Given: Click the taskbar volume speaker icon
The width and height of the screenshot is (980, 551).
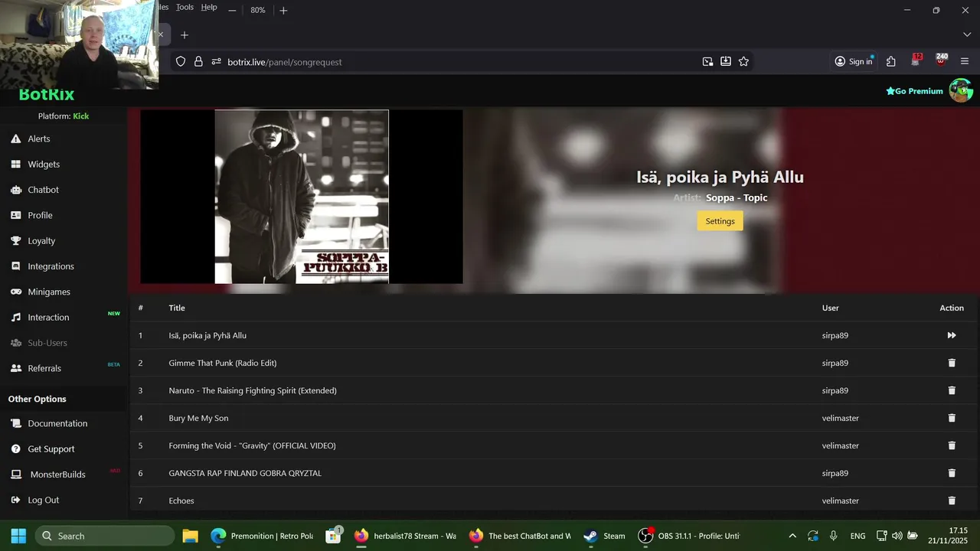Looking at the screenshot, I should tap(897, 536).
